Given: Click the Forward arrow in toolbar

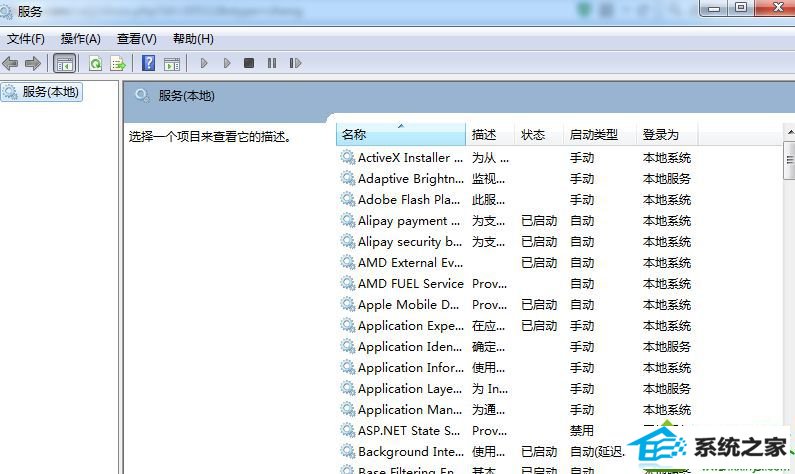Looking at the screenshot, I should point(33,63).
